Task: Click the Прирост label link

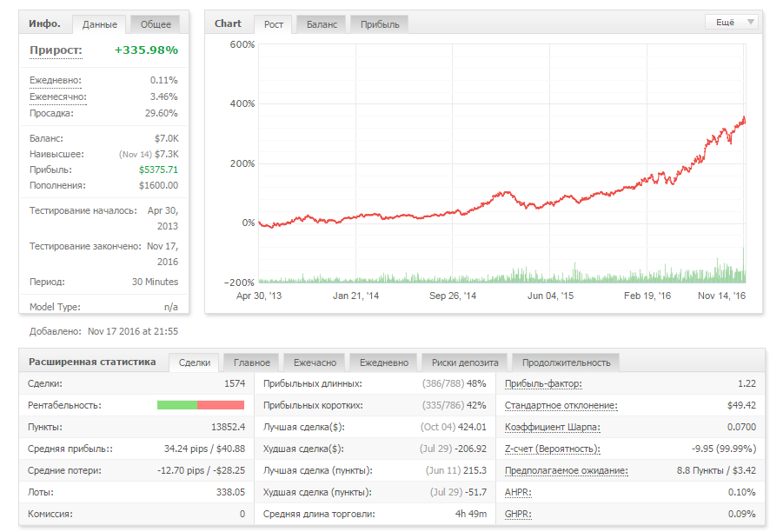Action: [x=56, y=50]
